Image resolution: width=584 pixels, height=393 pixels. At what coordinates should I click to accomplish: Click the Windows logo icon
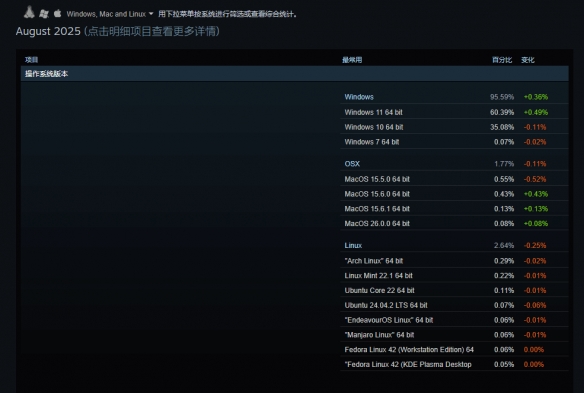44,14
